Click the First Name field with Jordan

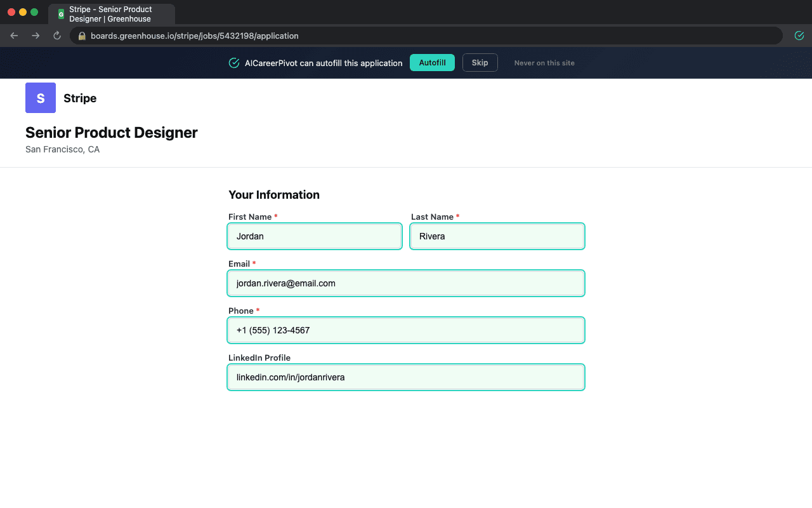pos(315,236)
